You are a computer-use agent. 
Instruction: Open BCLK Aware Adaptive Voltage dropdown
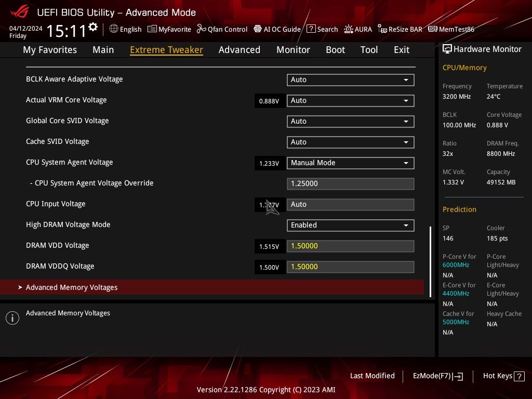tap(351, 79)
